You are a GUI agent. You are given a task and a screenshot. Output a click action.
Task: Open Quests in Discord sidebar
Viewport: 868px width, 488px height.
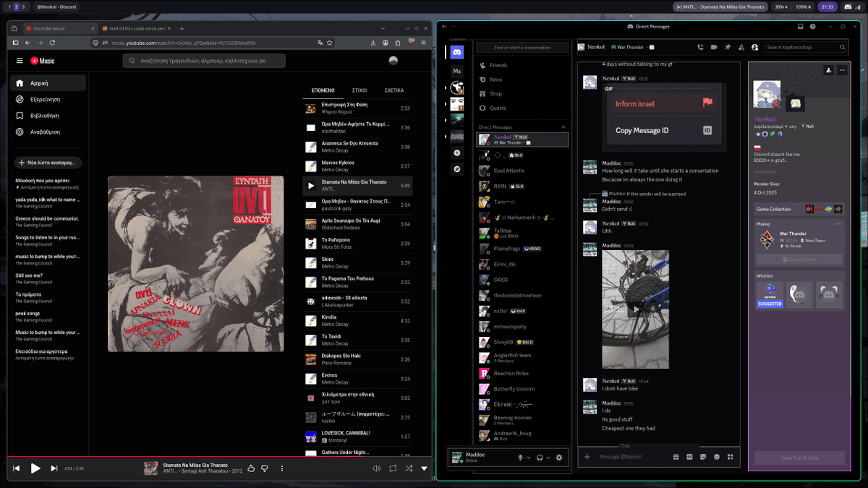click(522, 108)
